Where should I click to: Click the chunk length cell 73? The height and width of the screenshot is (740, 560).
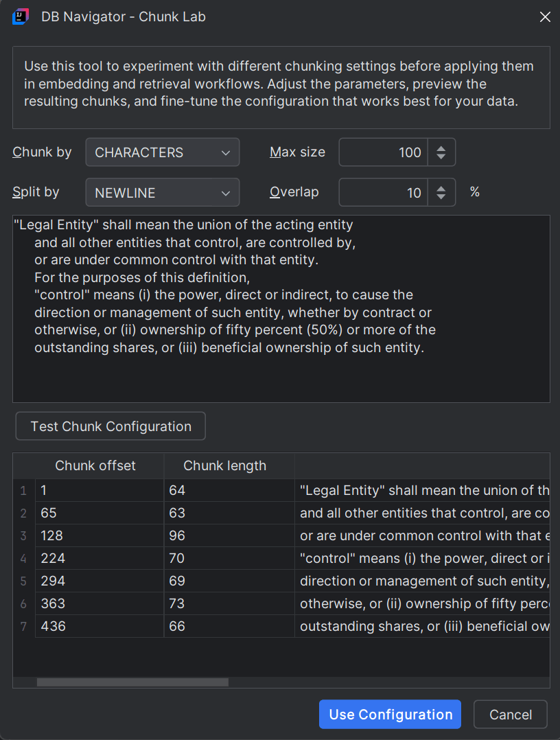click(x=229, y=603)
